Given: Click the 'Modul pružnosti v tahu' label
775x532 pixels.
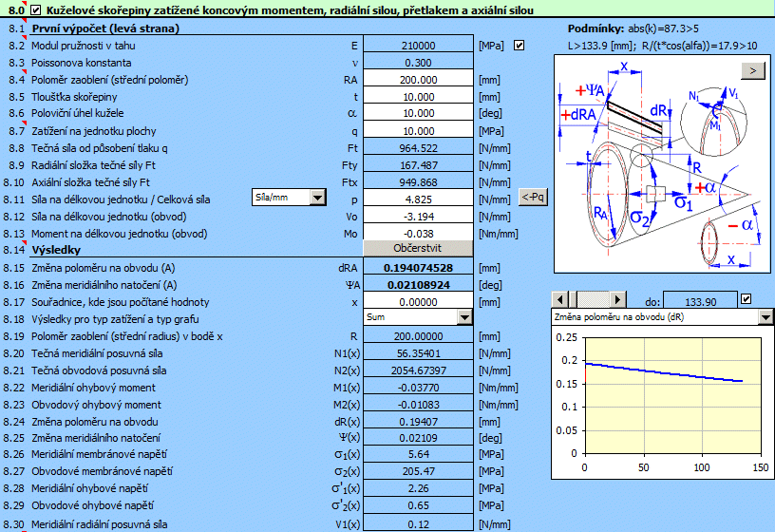Looking at the screenshot, I should tap(83, 46).
